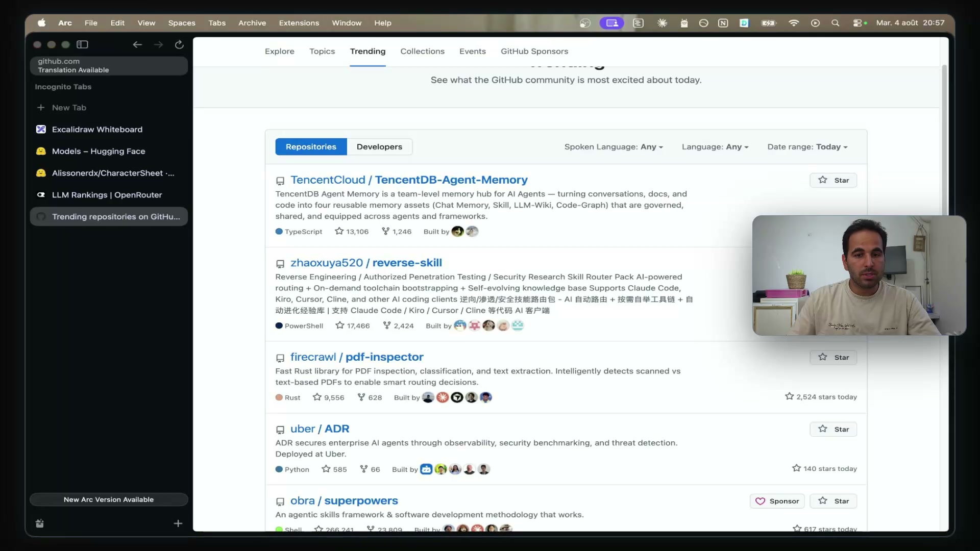Open Spotlight search in the menu bar
The height and width of the screenshot is (551, 980).
tap(836, 23)
